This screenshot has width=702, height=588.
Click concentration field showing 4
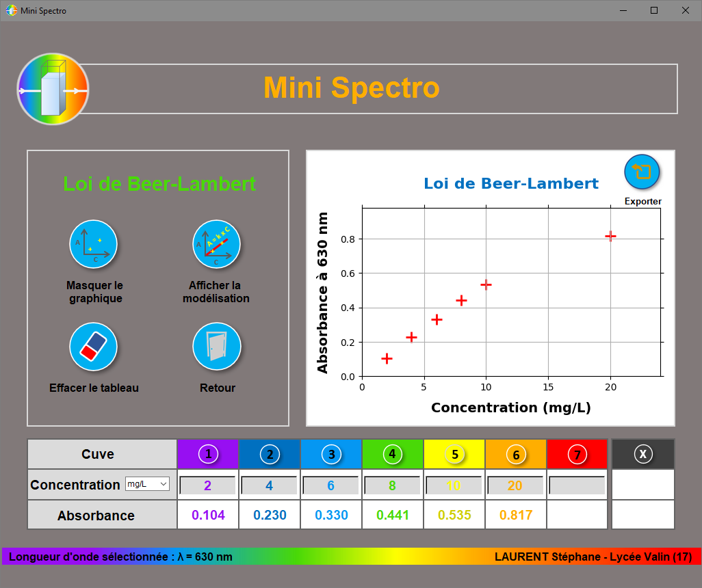(269, 485)
